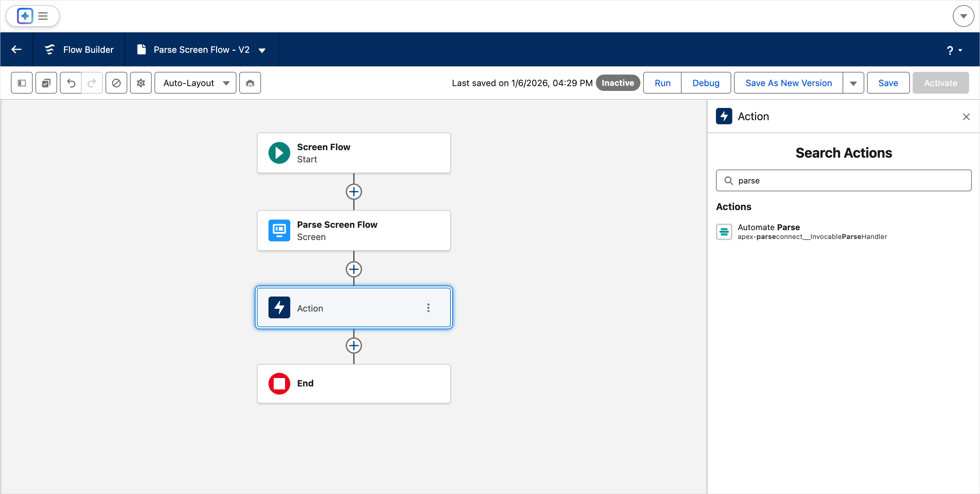Expand the top-right round dropdown button

[964, 16]
